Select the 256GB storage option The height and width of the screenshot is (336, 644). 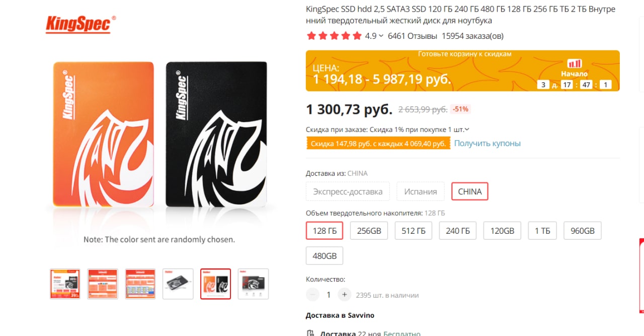coord(369,231)
